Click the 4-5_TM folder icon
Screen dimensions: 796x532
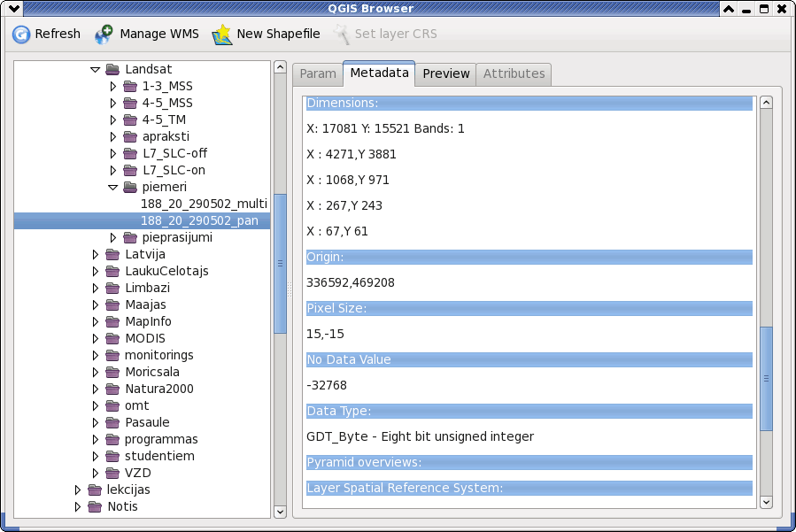(x=130, y=120)
